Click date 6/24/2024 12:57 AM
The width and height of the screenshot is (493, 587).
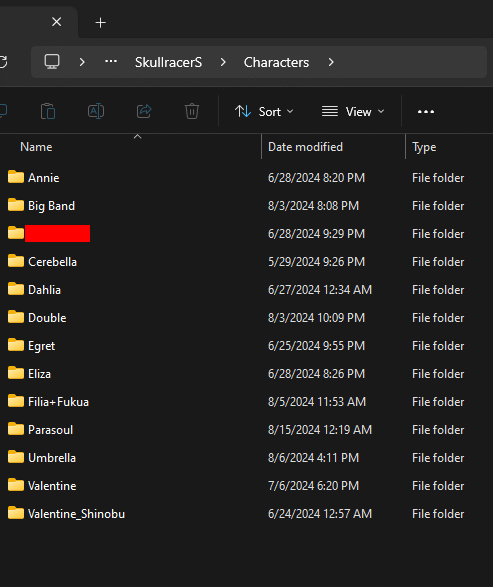coord(320,514)
